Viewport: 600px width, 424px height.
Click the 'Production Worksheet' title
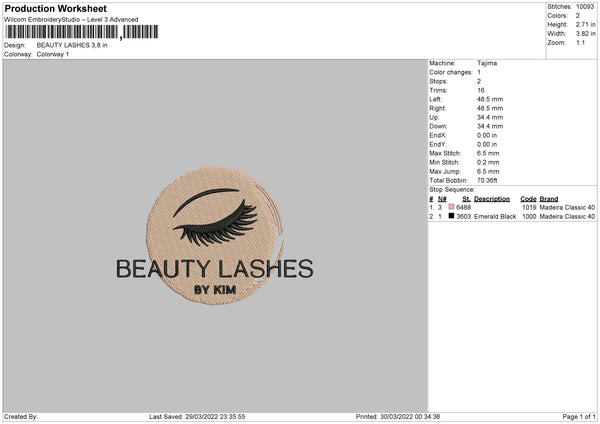(55, 8)
